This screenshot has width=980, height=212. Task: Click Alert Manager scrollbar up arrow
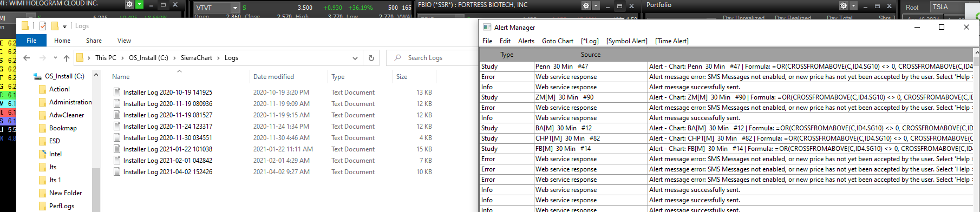pos(977,53)
